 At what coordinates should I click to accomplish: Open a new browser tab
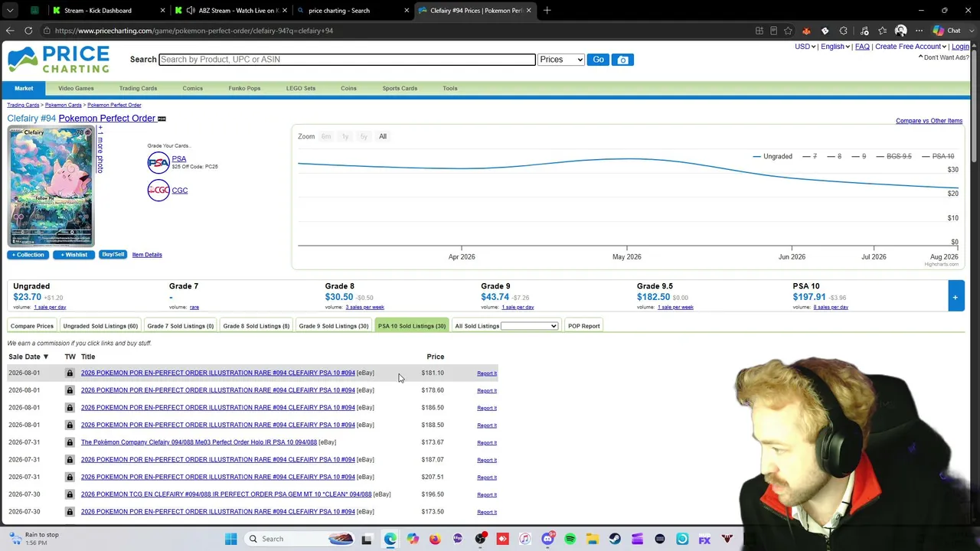547,11
